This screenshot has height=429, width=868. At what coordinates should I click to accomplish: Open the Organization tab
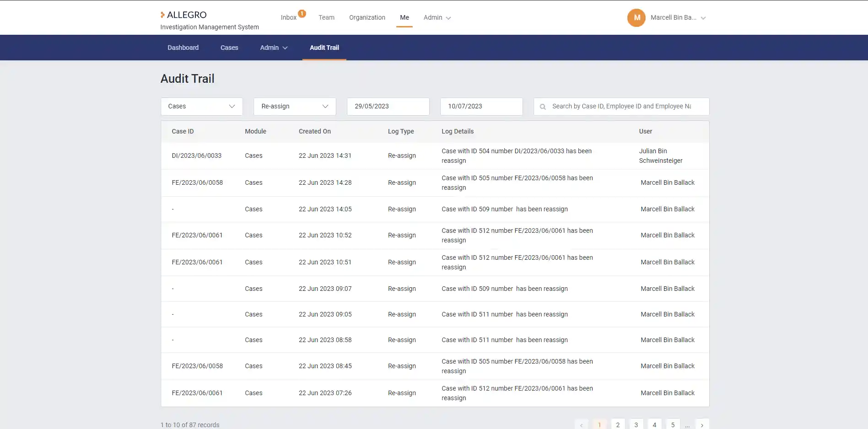367,17
